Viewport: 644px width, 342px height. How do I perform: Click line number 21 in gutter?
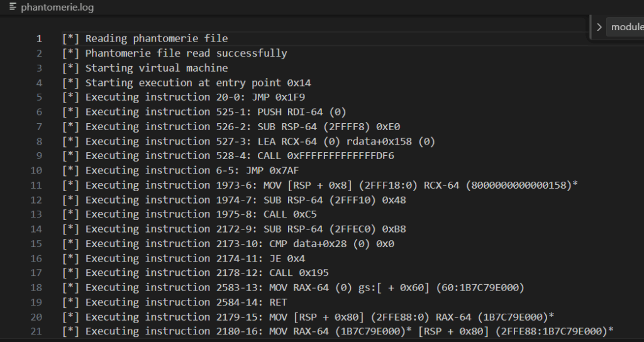point(36,331)
